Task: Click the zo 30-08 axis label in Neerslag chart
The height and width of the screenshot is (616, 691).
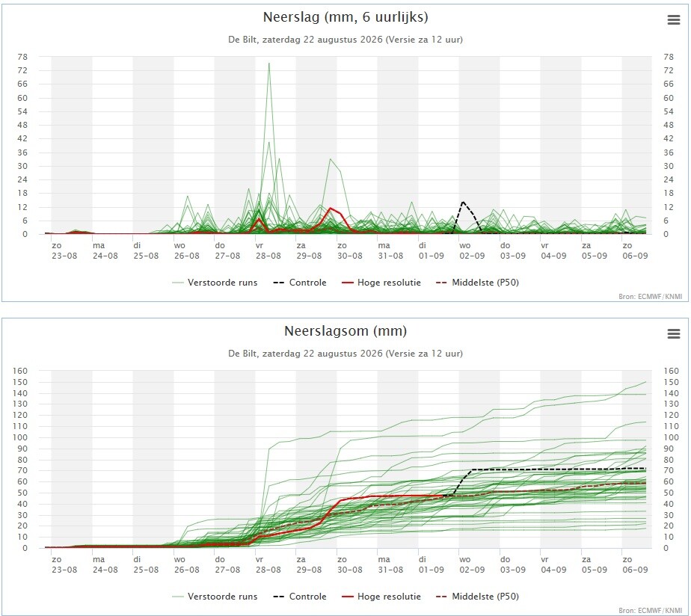Action: pos(349,250)
